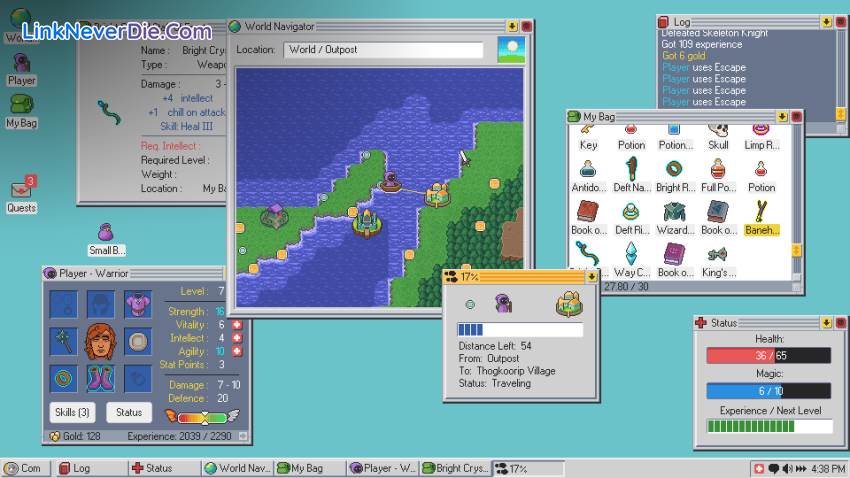850x478 pixels.
Task: Click the player portrait face
Action: click(x=101, y=341)
